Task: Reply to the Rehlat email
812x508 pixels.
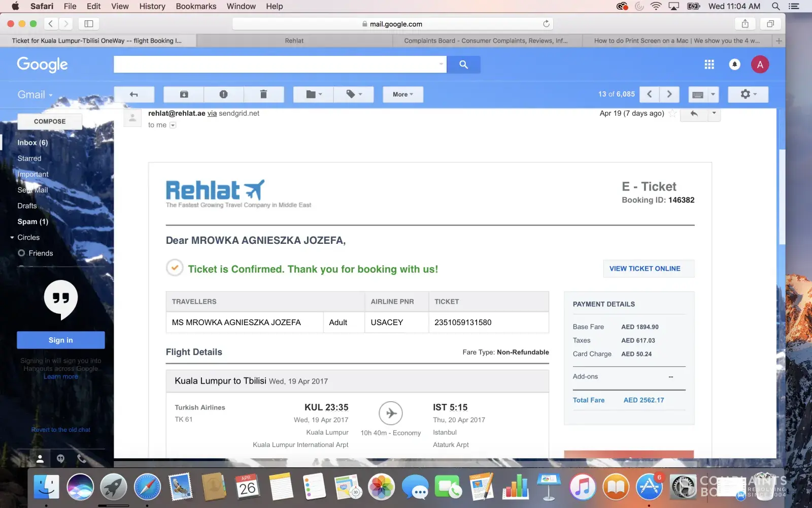Action: [x=694, y=114]
